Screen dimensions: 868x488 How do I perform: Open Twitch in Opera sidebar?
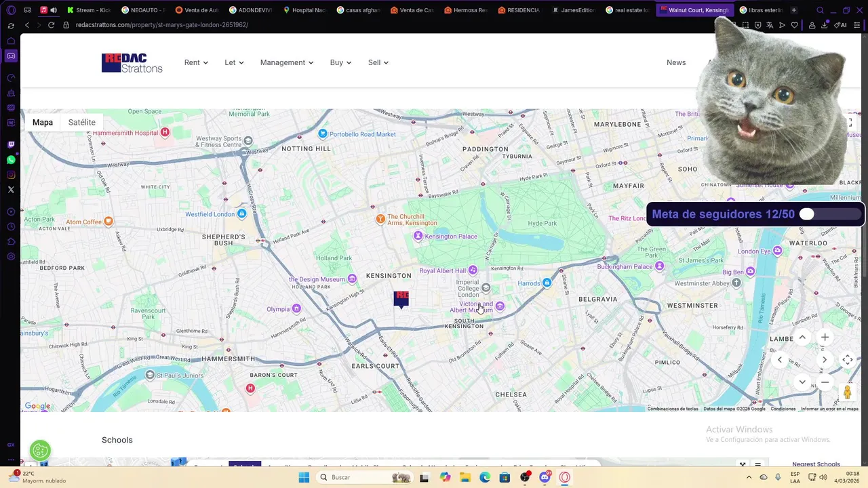tap(11, 144)
